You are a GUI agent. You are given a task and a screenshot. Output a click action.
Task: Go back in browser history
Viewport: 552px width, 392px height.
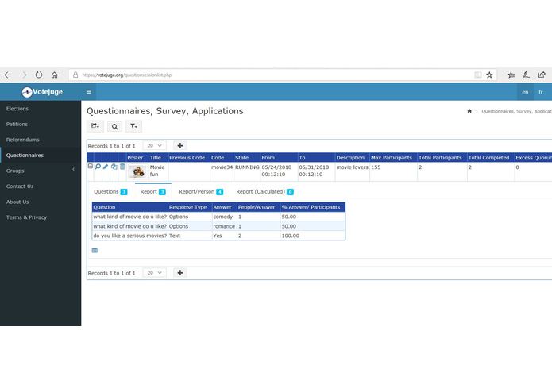tap(8, 75)
